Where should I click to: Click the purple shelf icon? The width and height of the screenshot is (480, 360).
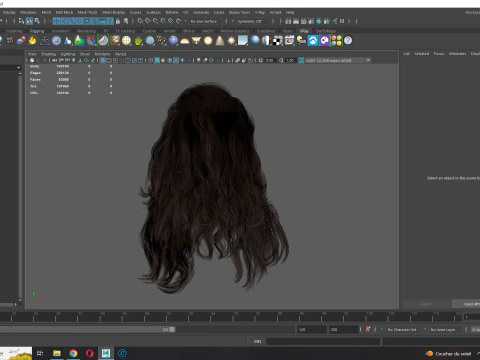click(x=324, y=41)
